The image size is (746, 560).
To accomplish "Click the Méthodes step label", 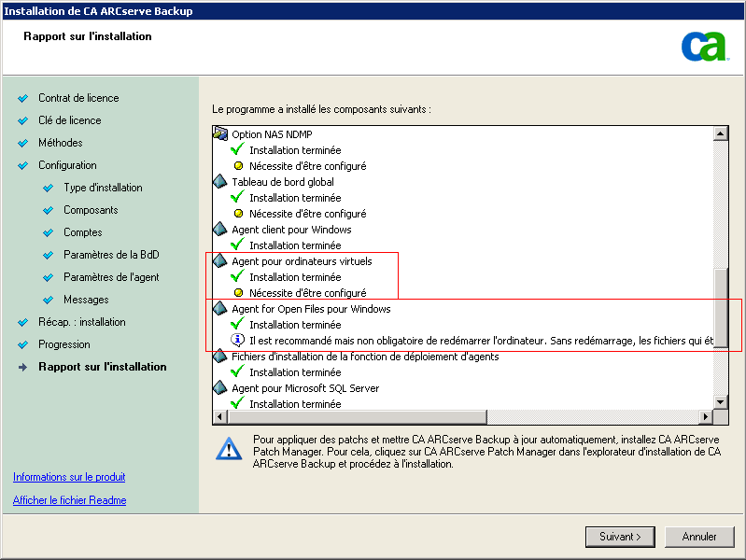I will pos(60,143).
